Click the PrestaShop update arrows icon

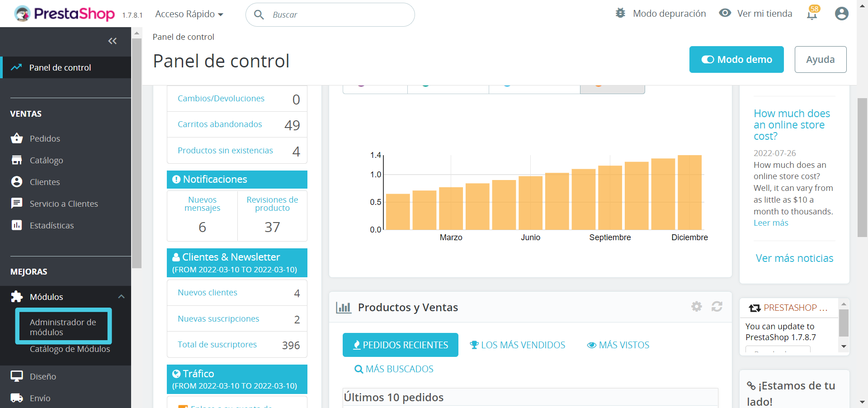pos(755,308)
